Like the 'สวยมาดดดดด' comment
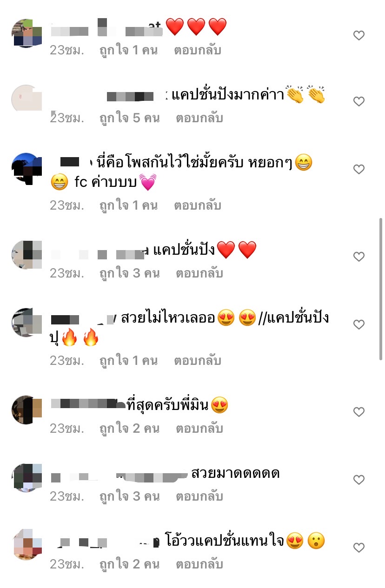 359,480
